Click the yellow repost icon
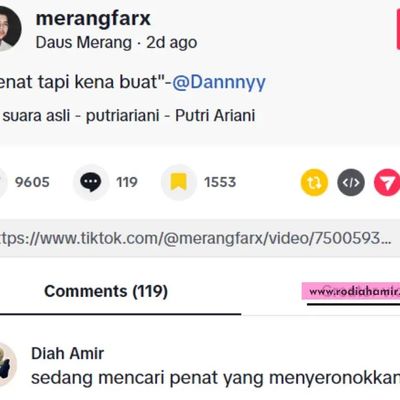 pos(314,182)
